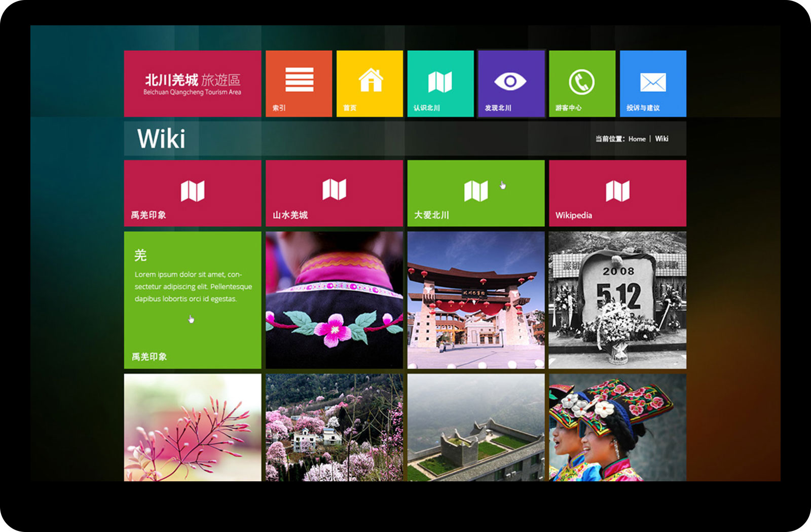This screenshot has height=532, width=811.
Task: Open the embroidered flower collar photo
Action: coord(334,300)
